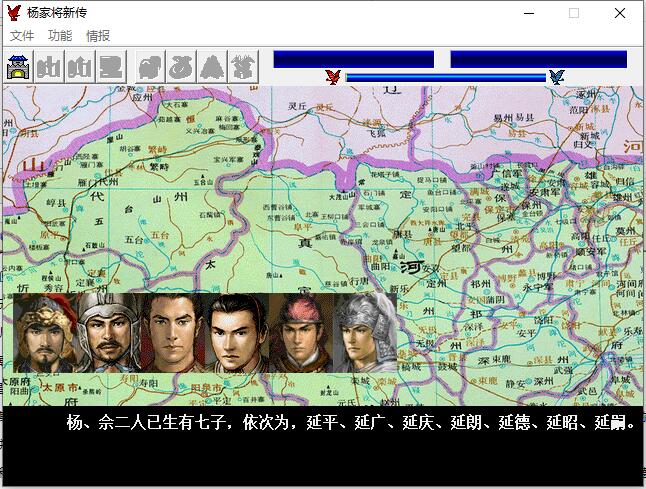Click the grayed elephant-shaped toolbar icon

(x=151, y=67)
